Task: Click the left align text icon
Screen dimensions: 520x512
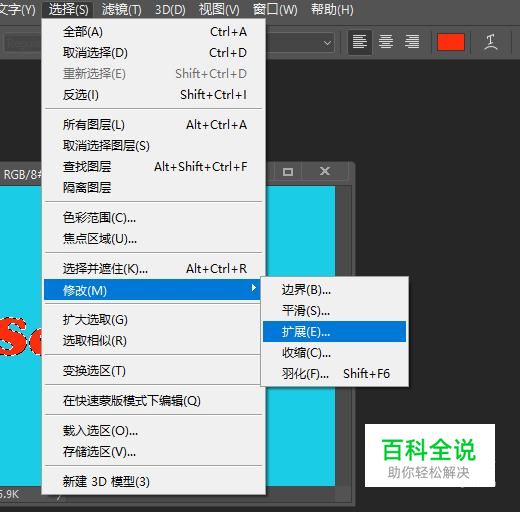Action: tap(360, 42)
